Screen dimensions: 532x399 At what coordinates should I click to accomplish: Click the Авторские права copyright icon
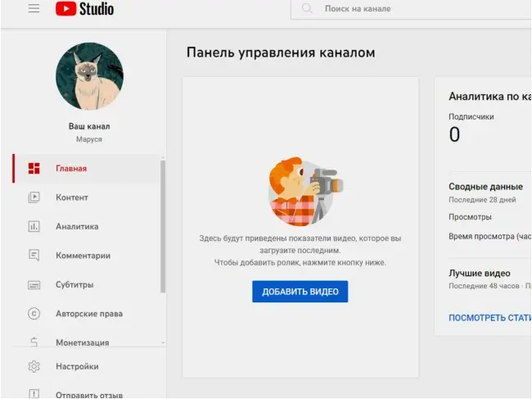(x=34, y=314)
